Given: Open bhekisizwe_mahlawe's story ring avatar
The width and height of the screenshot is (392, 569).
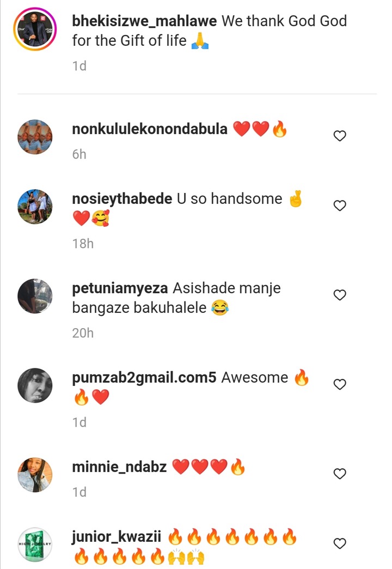Looking at the screenshot, I should (35, 29).
